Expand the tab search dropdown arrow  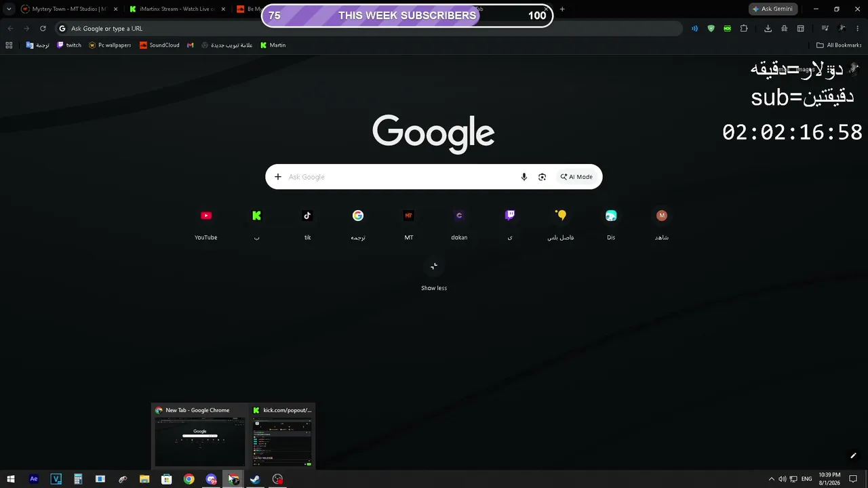click(9, 9)
